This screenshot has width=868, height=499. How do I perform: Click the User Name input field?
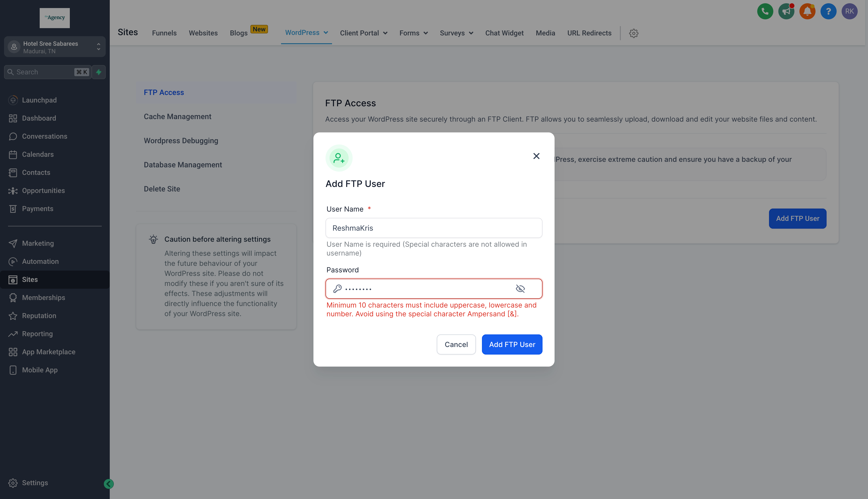pos(434,228)
